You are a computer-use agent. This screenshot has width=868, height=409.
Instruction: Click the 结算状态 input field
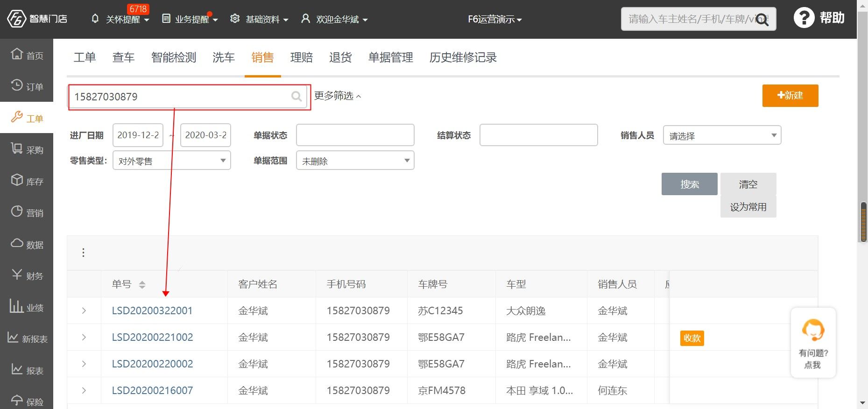538,135
